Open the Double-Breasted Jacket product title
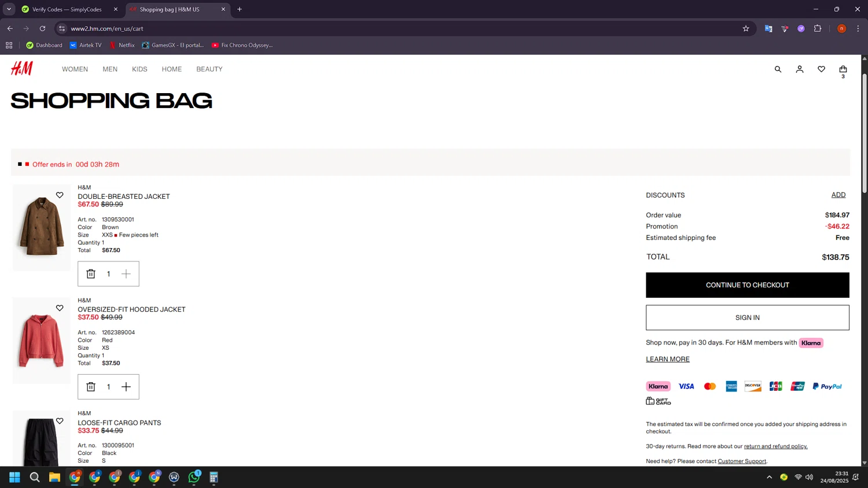Viewport: 868px width, 488px height. (x=124, y=197)
